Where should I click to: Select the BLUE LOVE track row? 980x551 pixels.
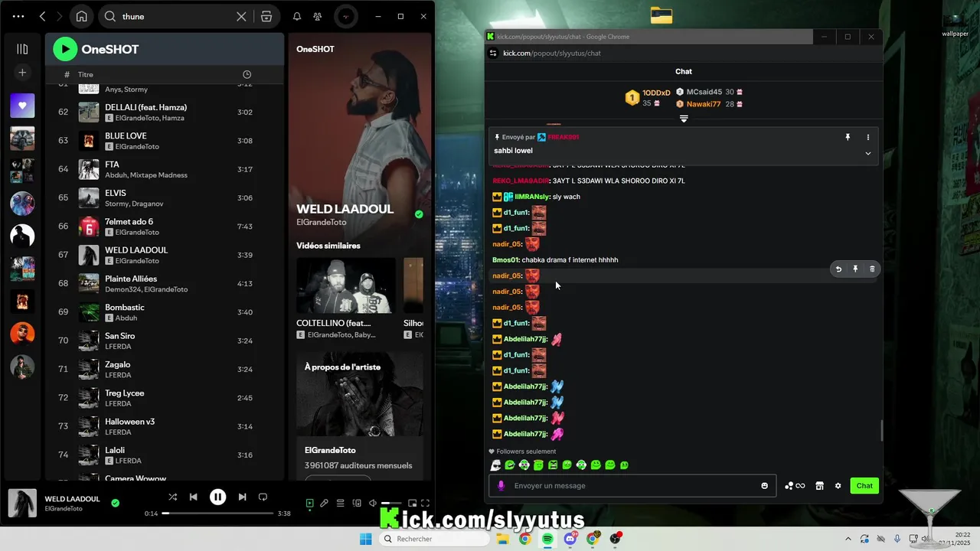(164, 141)
